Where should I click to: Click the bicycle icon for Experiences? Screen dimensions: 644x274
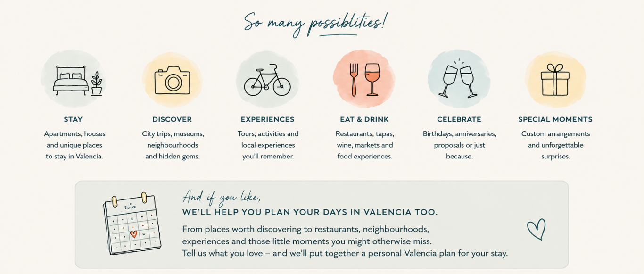[267, 80]
